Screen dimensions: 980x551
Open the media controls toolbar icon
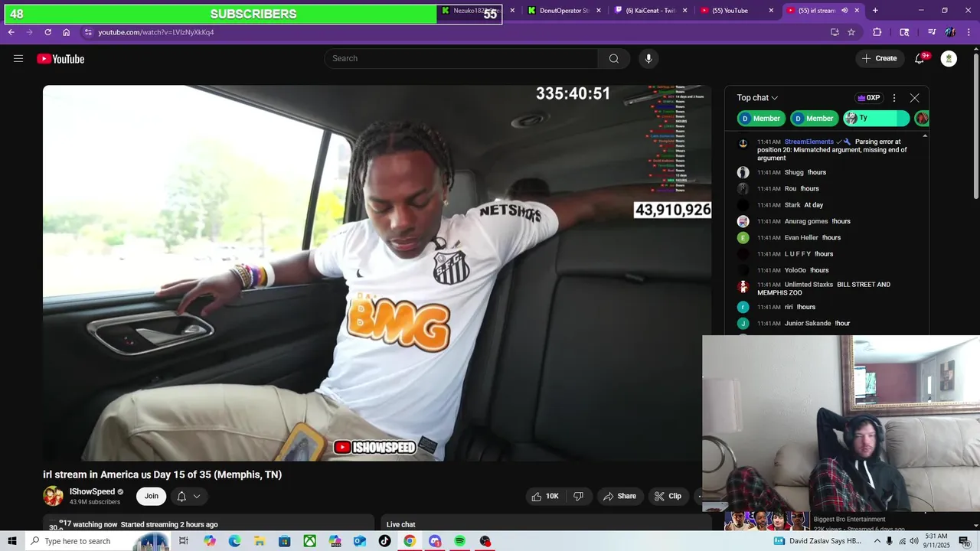tap(932, 32)
